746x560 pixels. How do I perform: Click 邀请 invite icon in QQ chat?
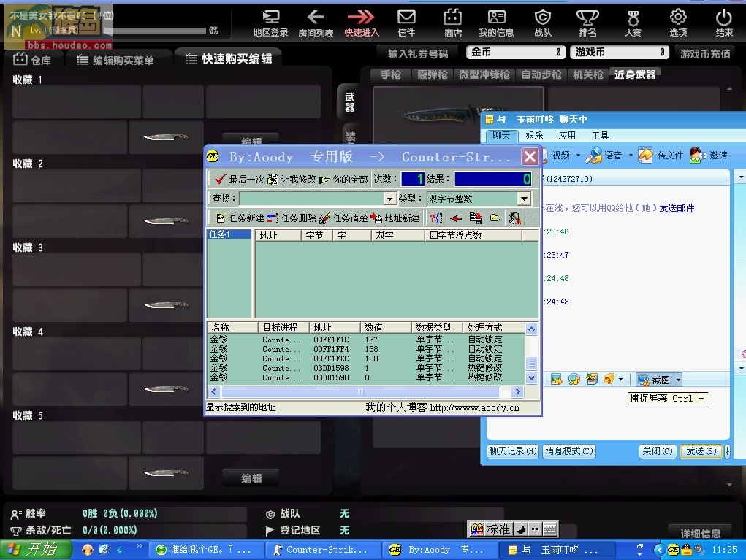click(698, 155)
